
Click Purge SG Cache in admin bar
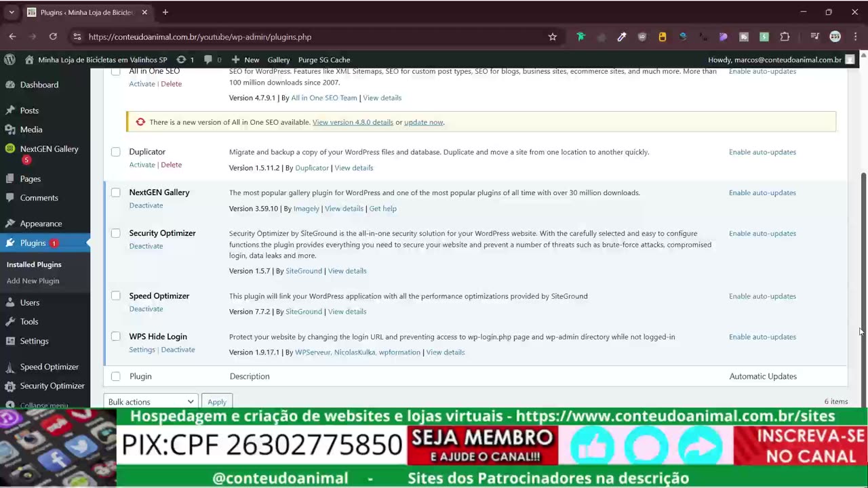324,60
